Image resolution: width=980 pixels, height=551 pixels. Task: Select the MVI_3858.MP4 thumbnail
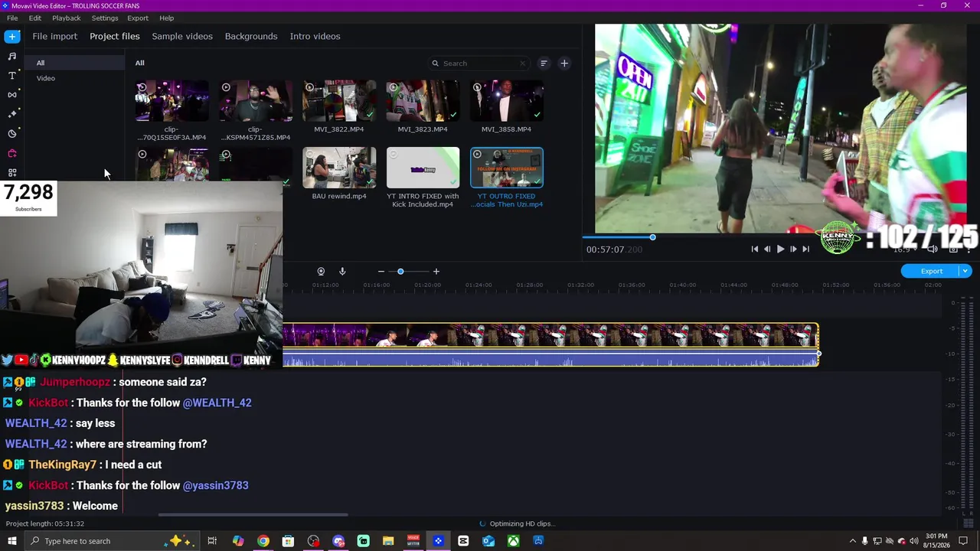506,101
